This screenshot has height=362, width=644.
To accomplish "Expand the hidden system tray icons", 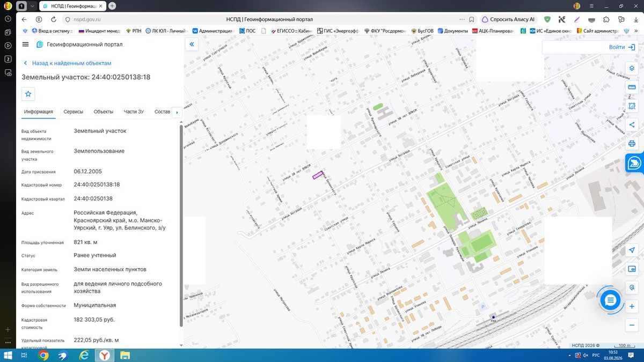I will click(x=569, y=356).
